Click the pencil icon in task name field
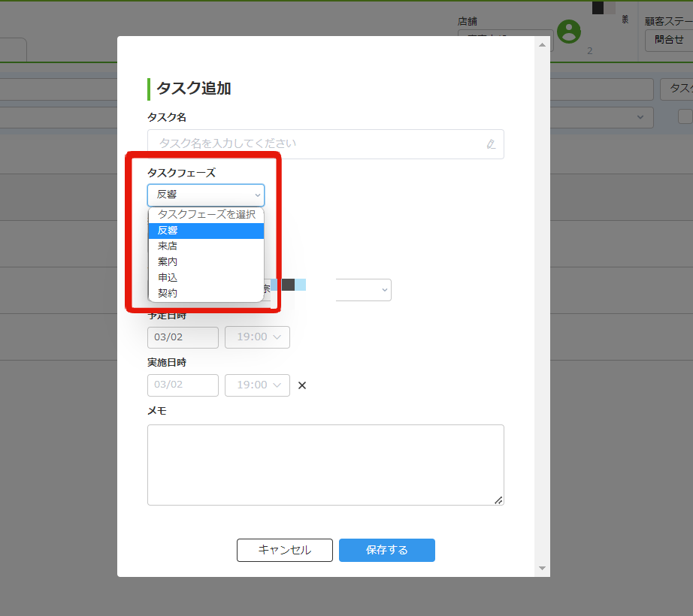 491,144
